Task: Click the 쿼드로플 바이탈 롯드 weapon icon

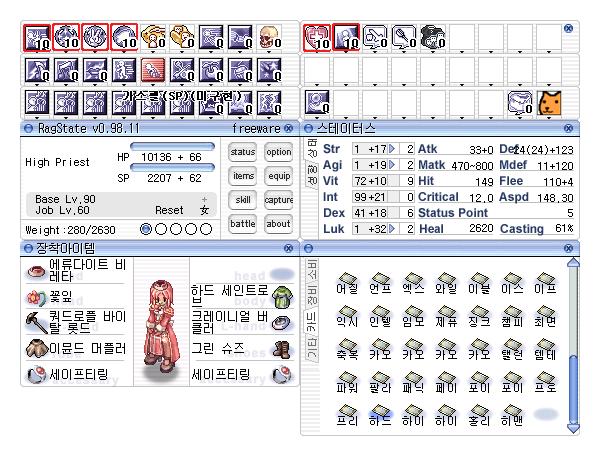Action: point(34,322)
